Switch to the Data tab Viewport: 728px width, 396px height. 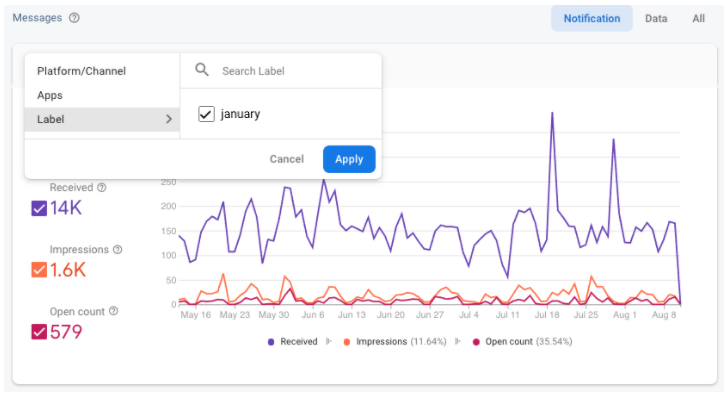click(x=656, y=19)
